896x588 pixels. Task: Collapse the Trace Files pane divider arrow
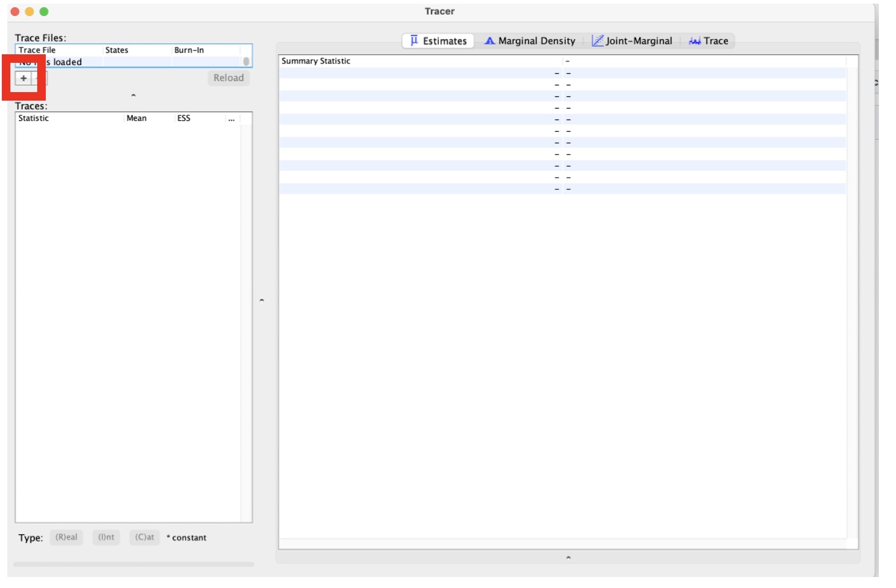click(x=133, y=95)
